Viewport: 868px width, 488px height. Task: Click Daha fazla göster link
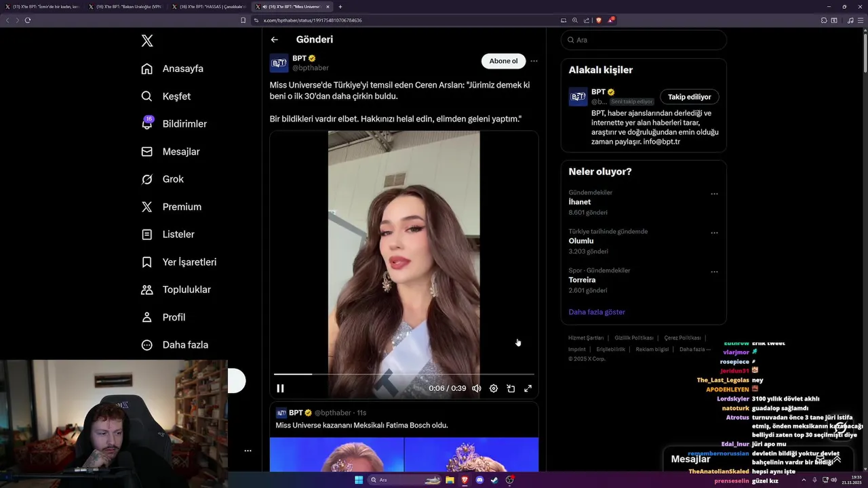[597, 312]
